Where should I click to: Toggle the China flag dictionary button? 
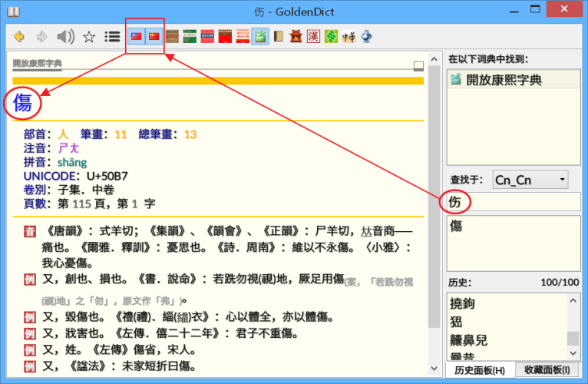point(154,37)
